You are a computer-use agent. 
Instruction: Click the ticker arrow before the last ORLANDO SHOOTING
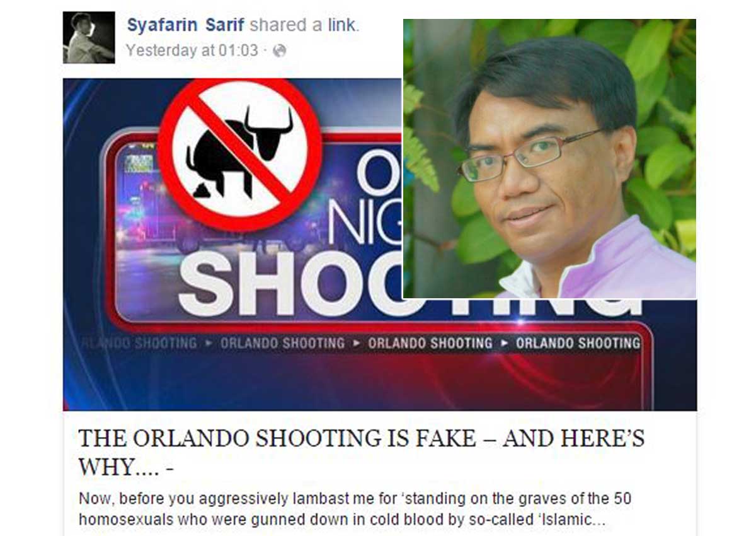504,344
